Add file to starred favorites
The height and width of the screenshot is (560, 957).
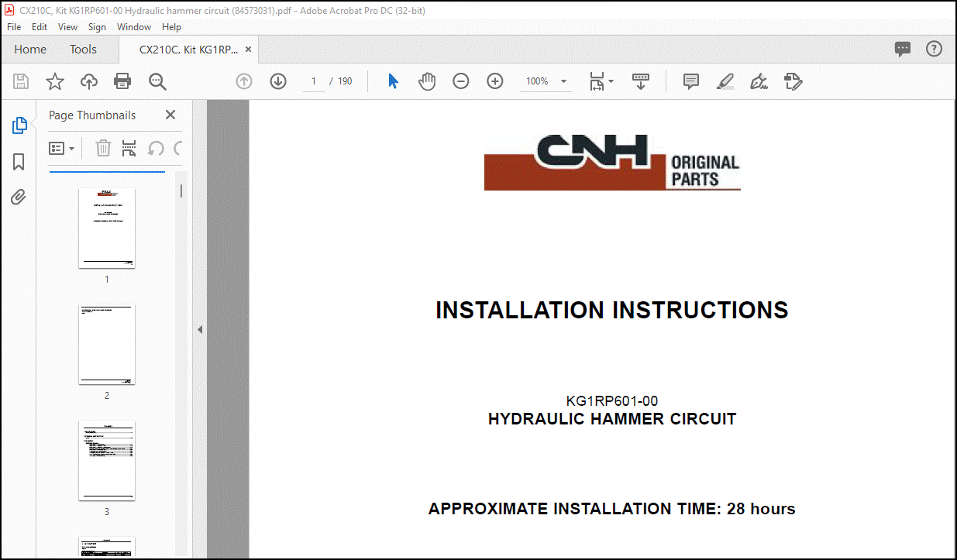55,81
